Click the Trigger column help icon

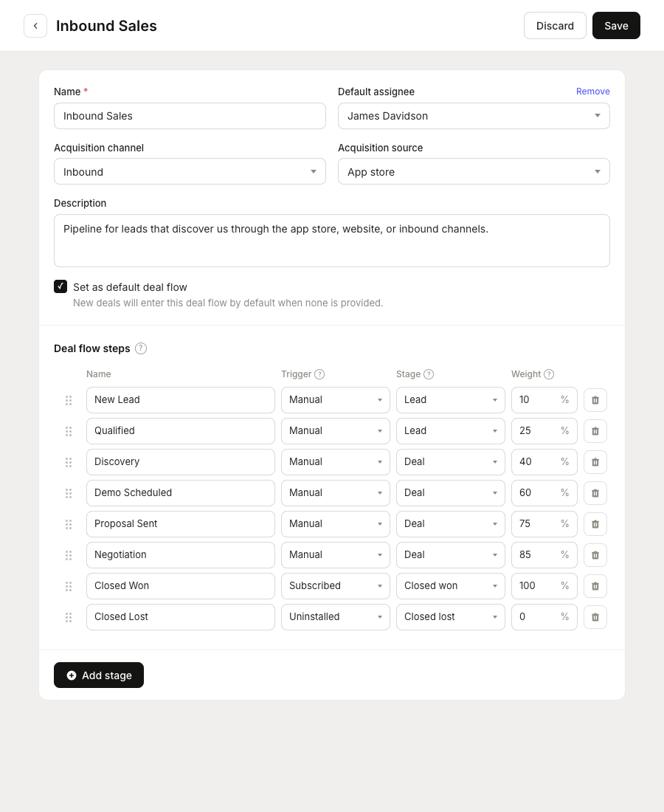(320, 374)
